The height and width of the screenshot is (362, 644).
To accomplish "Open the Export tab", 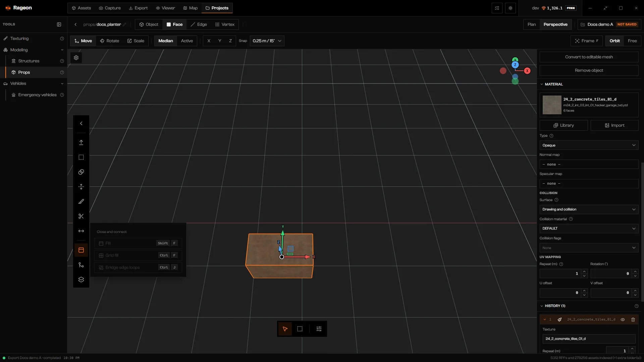I will (x=138, y=8).
